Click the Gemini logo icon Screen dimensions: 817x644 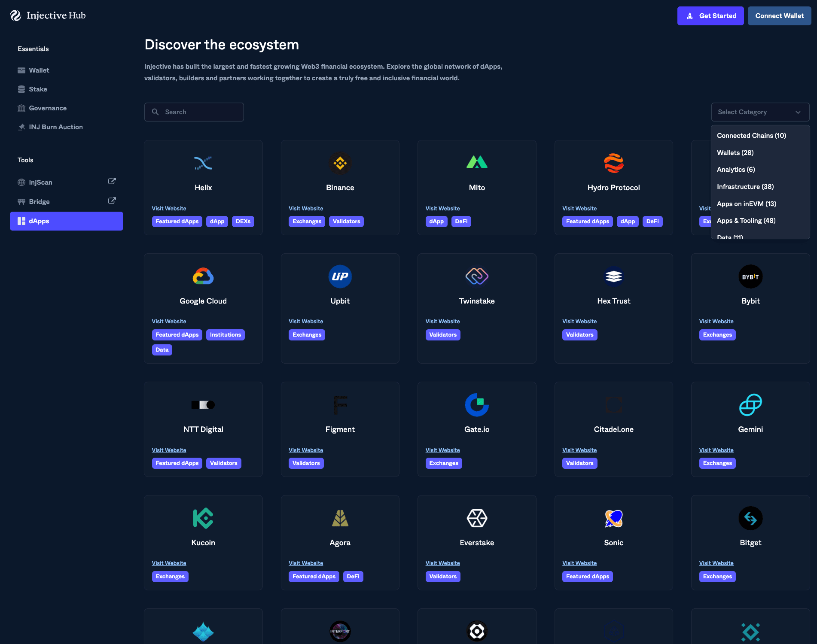click(750, 405)
